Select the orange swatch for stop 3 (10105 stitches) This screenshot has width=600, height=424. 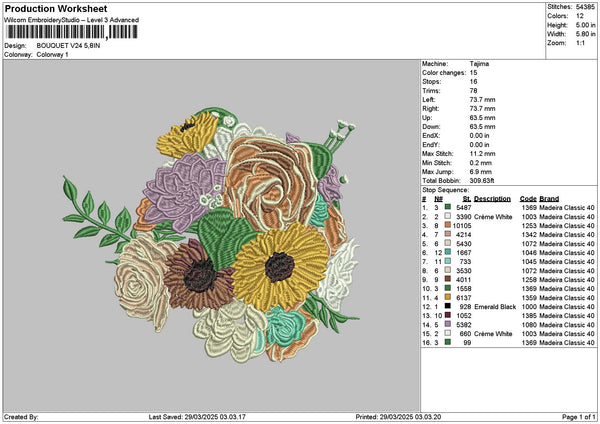point(447,225)
